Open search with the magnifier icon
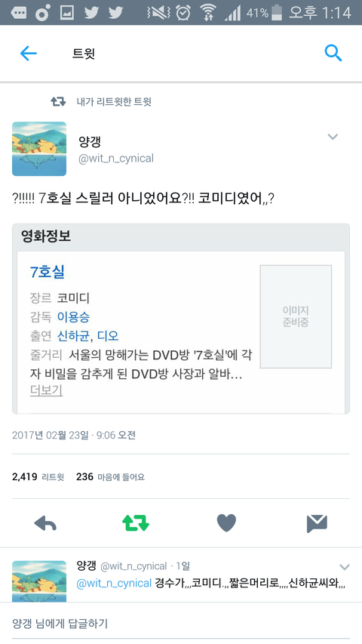The image size is (362, 644). (333, 53)
